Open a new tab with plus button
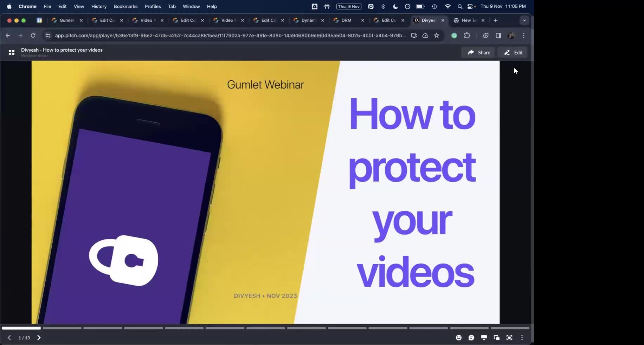This screenshot has height=345, width=644. click(x=496, y=20)
